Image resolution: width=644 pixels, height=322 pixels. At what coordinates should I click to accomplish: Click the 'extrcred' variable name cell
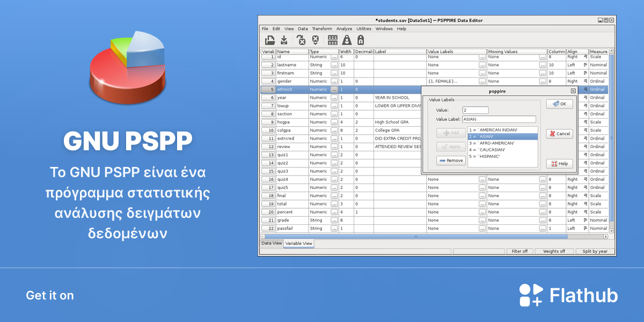[x=292, y=138]
